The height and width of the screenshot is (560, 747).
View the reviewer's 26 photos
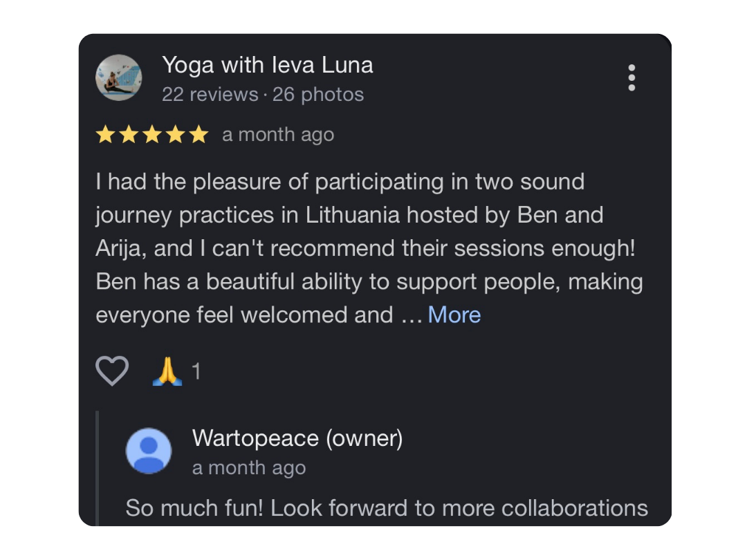(x=318, y=95)
